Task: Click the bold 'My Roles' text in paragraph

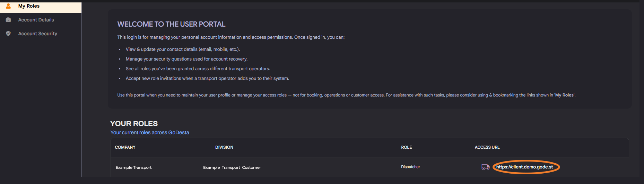Action: [x=564, y=95]
